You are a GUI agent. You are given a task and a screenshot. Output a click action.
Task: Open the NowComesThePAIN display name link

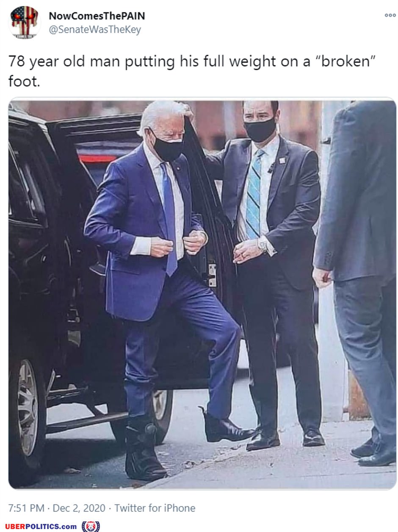coord(97,16)
